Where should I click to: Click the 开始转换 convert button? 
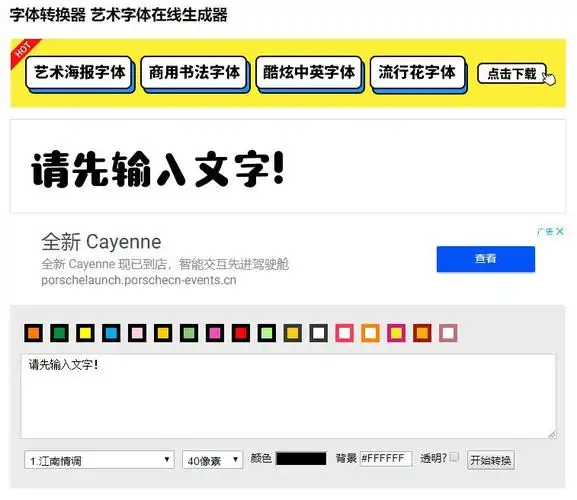(x=491, y=460)
